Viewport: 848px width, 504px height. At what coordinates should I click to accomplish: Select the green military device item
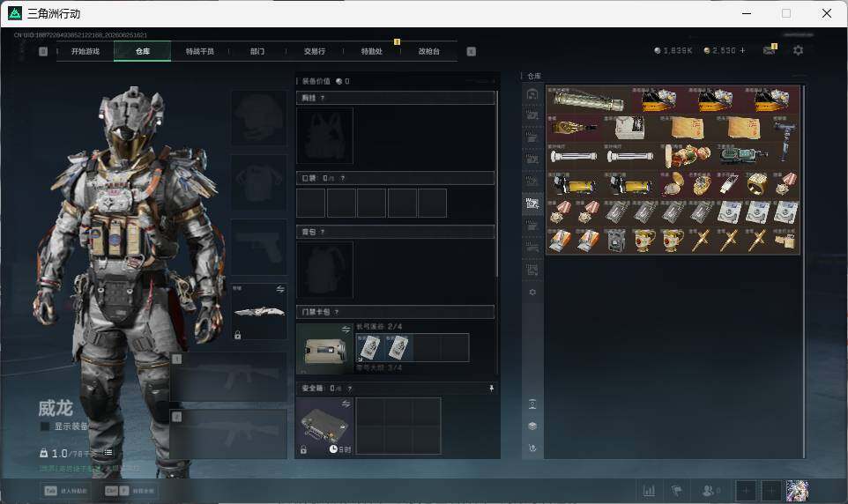pyautogui.click(x=744, y=156)
